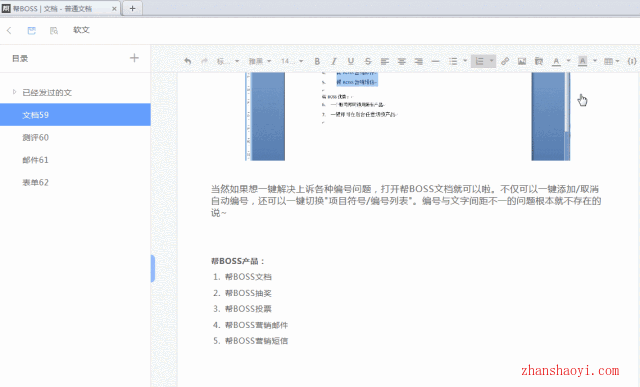
Task: Open the bullet list style dropdown
Action: click(x=465, y=61)
